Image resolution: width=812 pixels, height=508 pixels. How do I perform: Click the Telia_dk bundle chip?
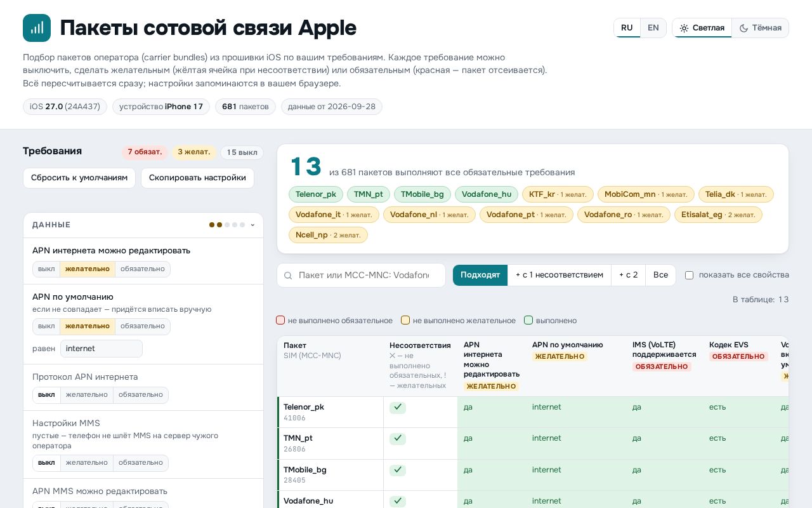coord(736,194)
